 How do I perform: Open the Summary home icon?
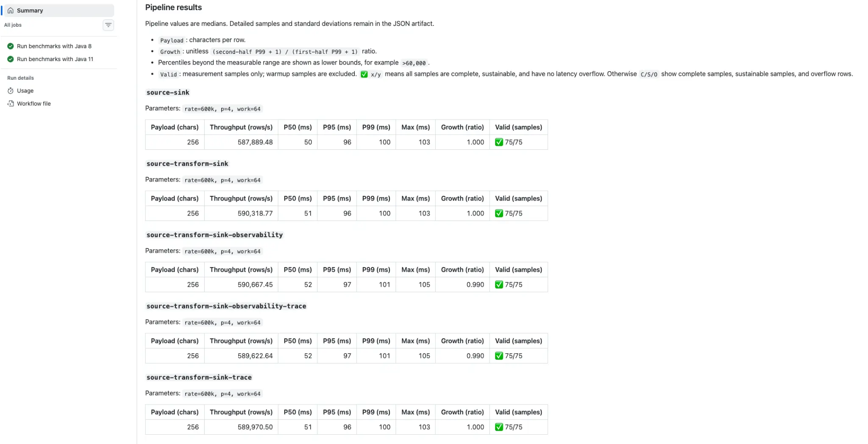click(11, 10)
